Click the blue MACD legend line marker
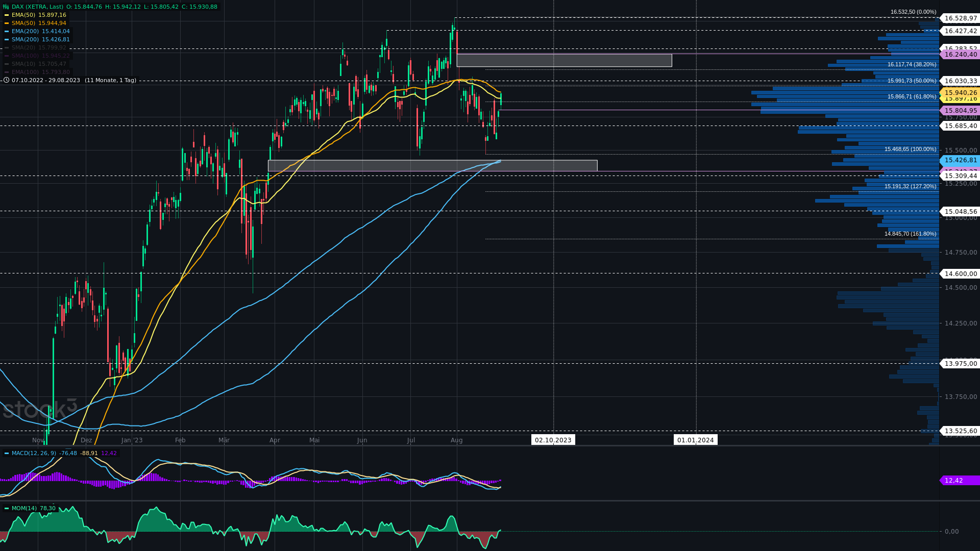 (7, 453)
